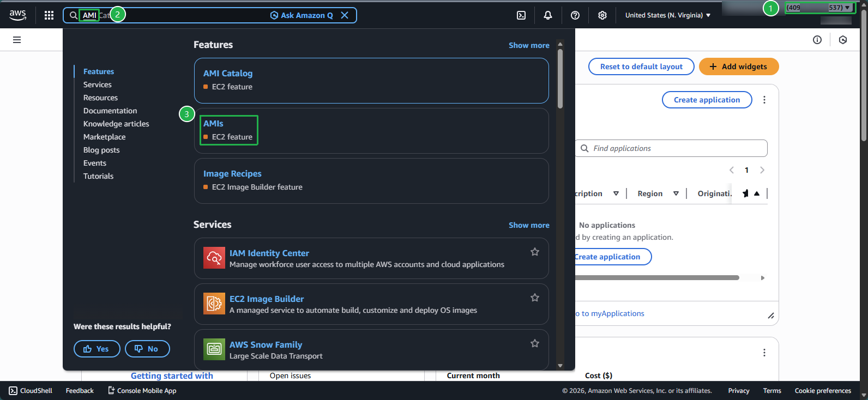The height and width of the screenshot is (400, 868).
Task: Open the settings gear in top bar
Action: 602,15
